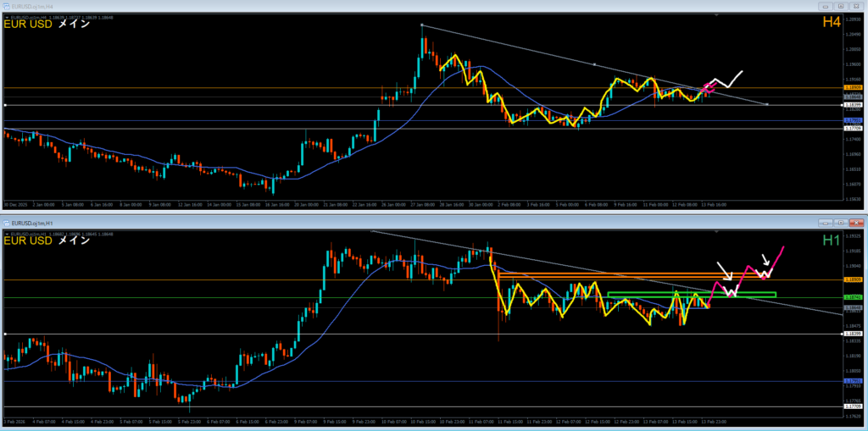Select the green 1.18741 price label in H1 chart

click(x=851, y=298)
